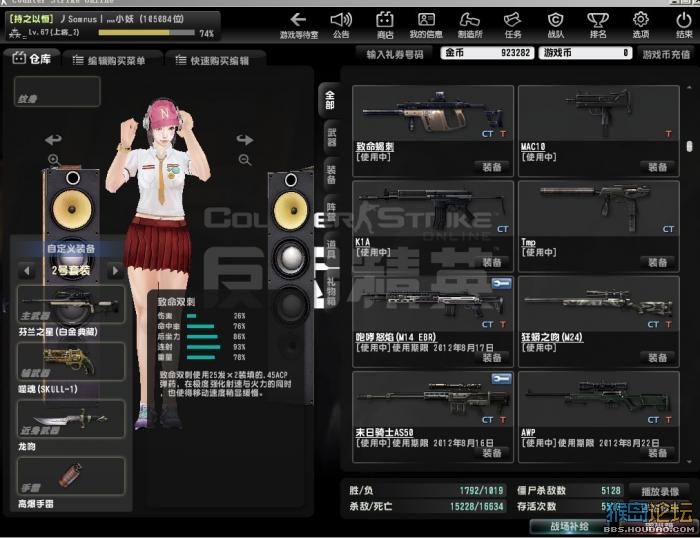The image size is (700, 538).
Task: Equip the 致命双刺 weapon
Action: (x=492, y=167)
